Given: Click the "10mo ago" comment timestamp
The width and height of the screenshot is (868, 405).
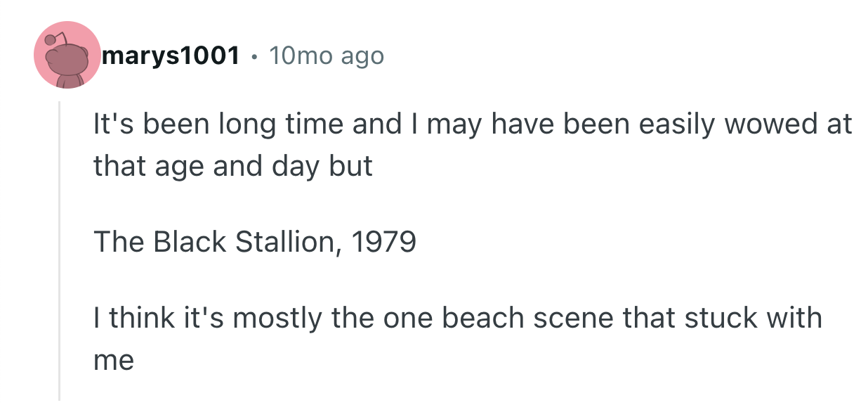Looking at the screenshot, I should pyautogui.click(x=327, y=56).
